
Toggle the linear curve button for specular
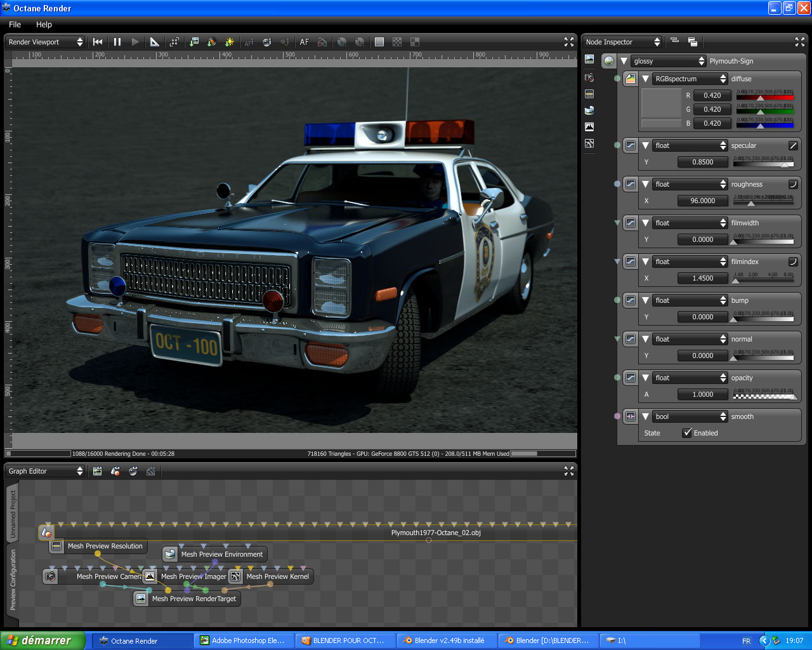pos(793,145)
